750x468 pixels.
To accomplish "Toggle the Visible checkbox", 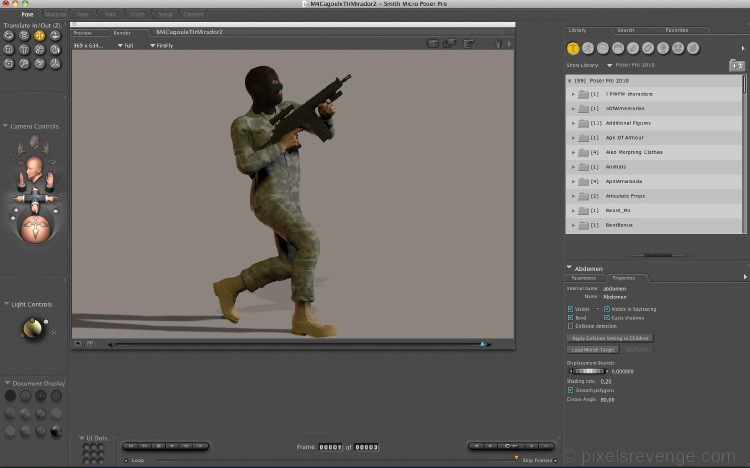I will pos(570,309).
